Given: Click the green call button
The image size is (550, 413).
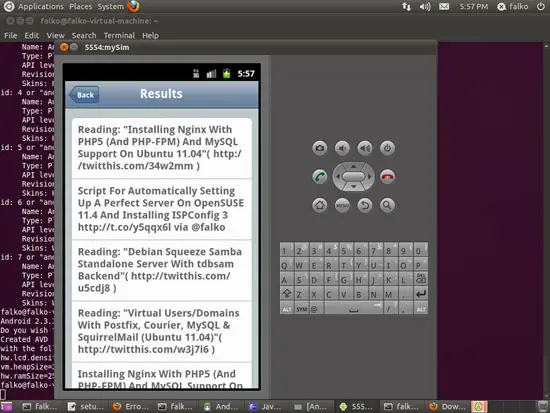Looking at the screenshot, I should [x=320, y=176].
